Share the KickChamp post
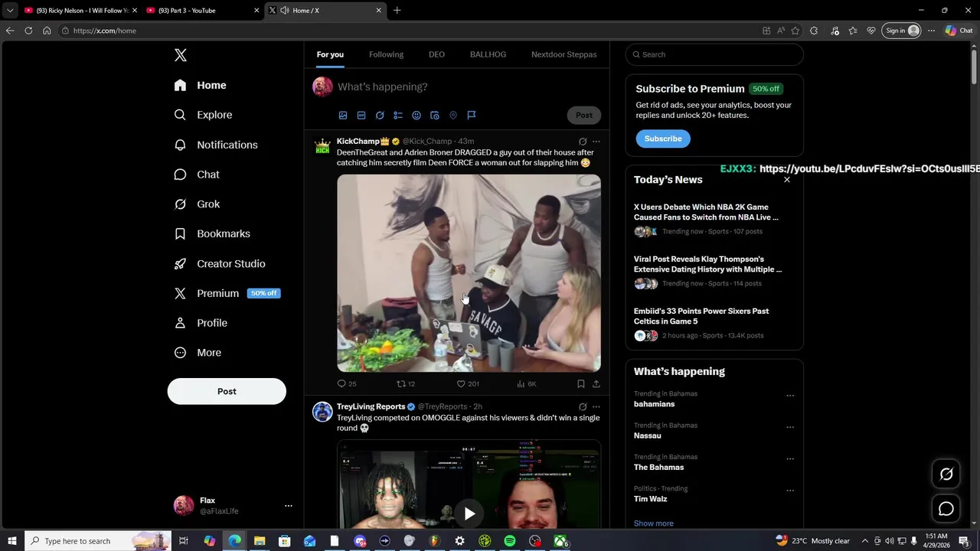This screenshot has height=551, width=980. (596, 384)
